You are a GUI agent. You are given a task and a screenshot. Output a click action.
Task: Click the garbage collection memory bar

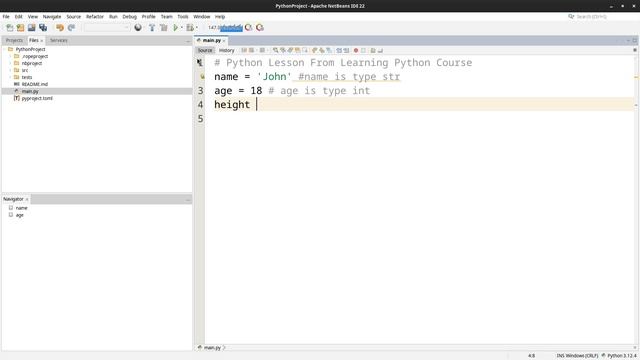click(225, 28)
